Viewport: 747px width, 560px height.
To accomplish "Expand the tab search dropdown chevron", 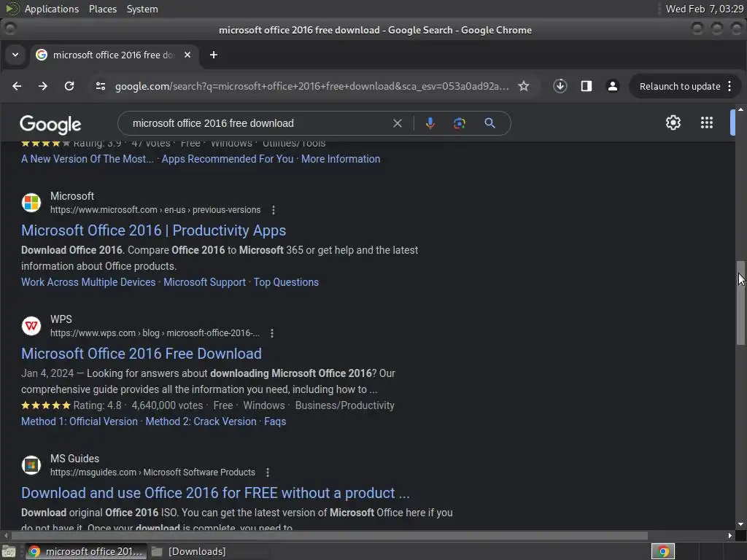I will (15, 55).
